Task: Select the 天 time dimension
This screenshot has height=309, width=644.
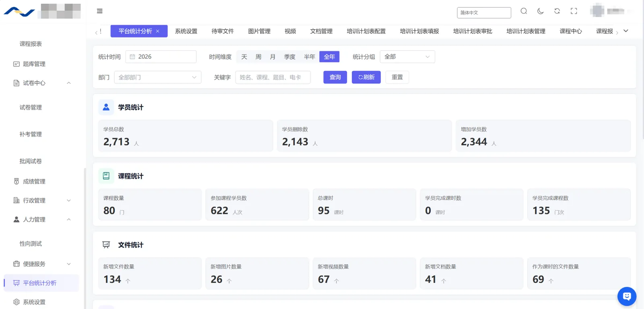Action: click(244, 57)
